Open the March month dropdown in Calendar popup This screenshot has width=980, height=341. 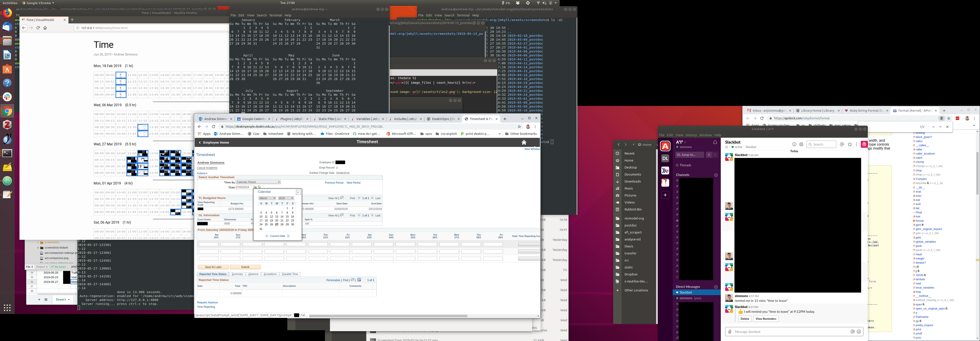(x=267, y=198)
